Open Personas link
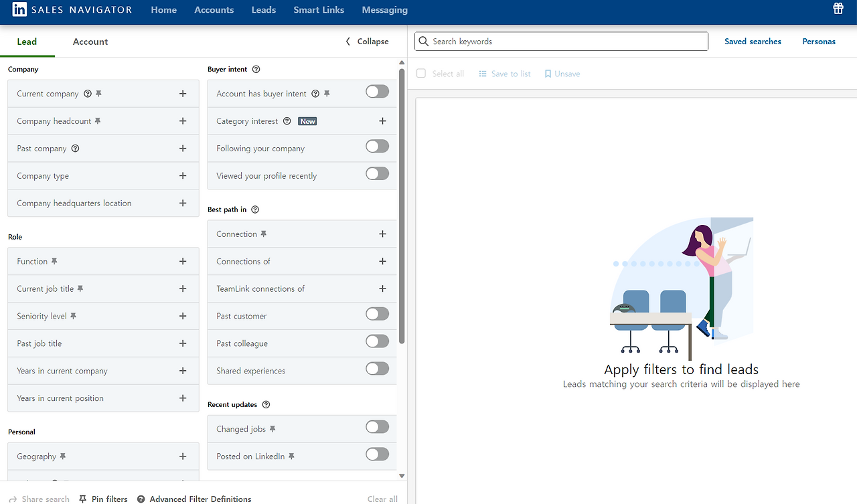The height and width of the screenshot is (504, 857). pyautogui.click(x=819, y=41)
